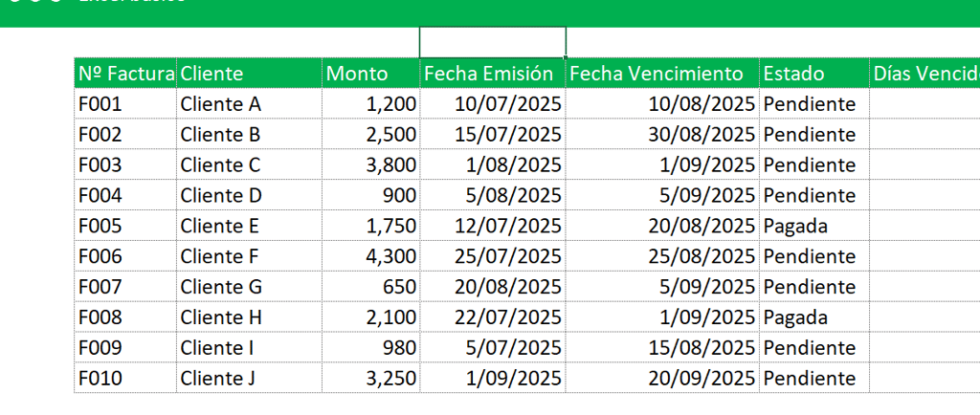Select due date 20/09/2025 cell
This screenshot has width=980, height=415.
pos(662,379)
